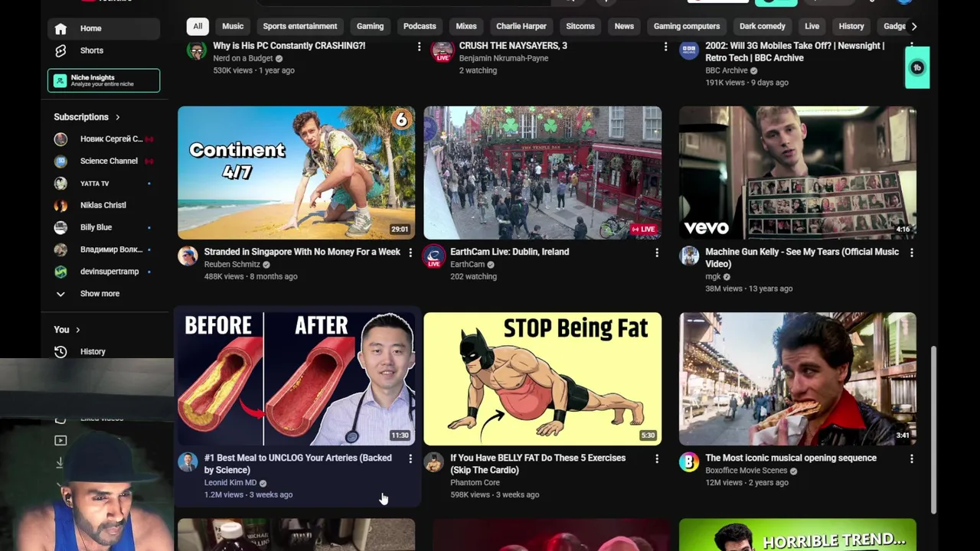Select the Gaming filter chip
This screenshot has width=980, height=551.
[x=370, y=26]
